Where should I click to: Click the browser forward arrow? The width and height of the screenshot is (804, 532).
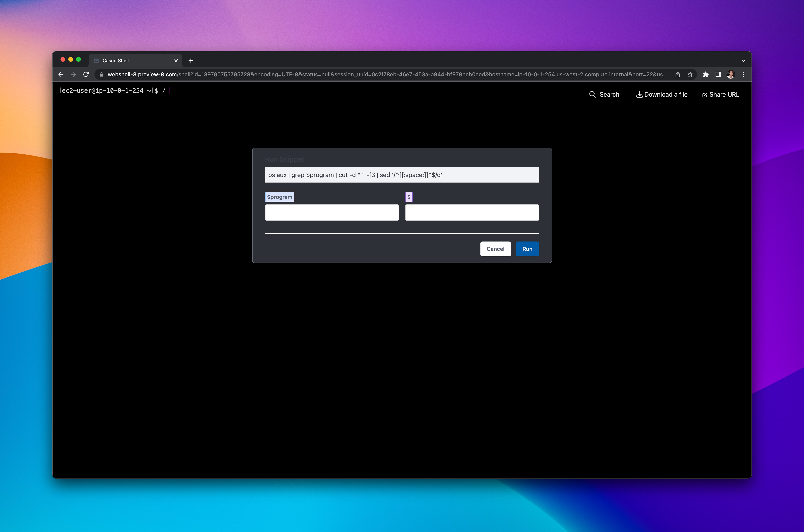click(x=73, y=74)
